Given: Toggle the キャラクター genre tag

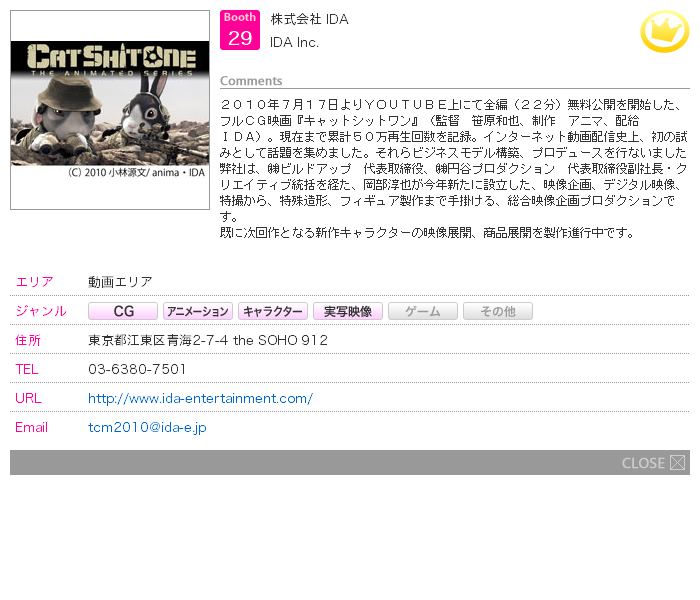Looking at the screenshot, I should click(x=273, y=312).
